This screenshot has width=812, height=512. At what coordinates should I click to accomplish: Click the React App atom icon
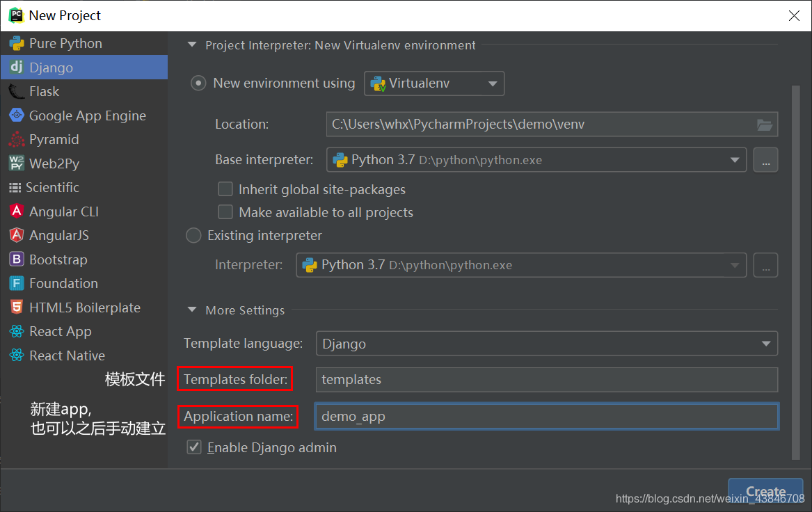17,331
